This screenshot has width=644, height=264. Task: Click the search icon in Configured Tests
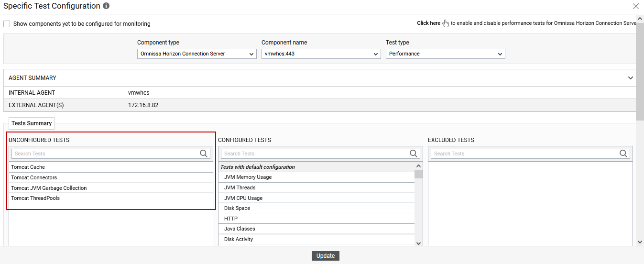coord(414,154)
